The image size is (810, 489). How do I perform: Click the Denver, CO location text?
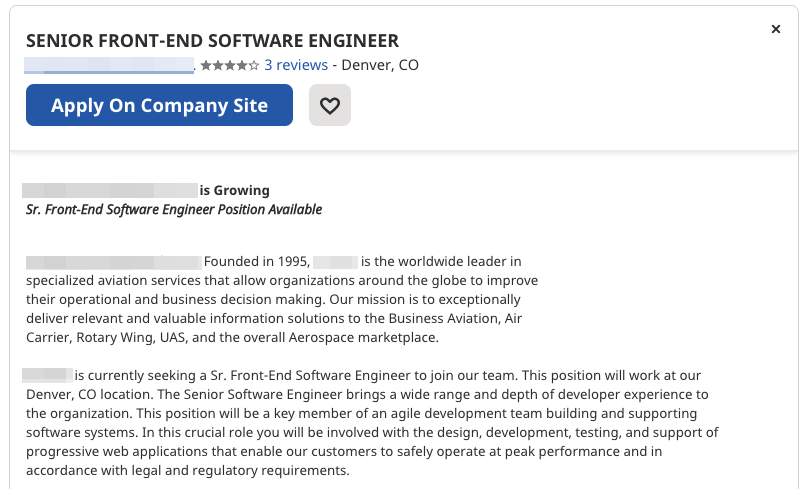[x=380, y=65]
